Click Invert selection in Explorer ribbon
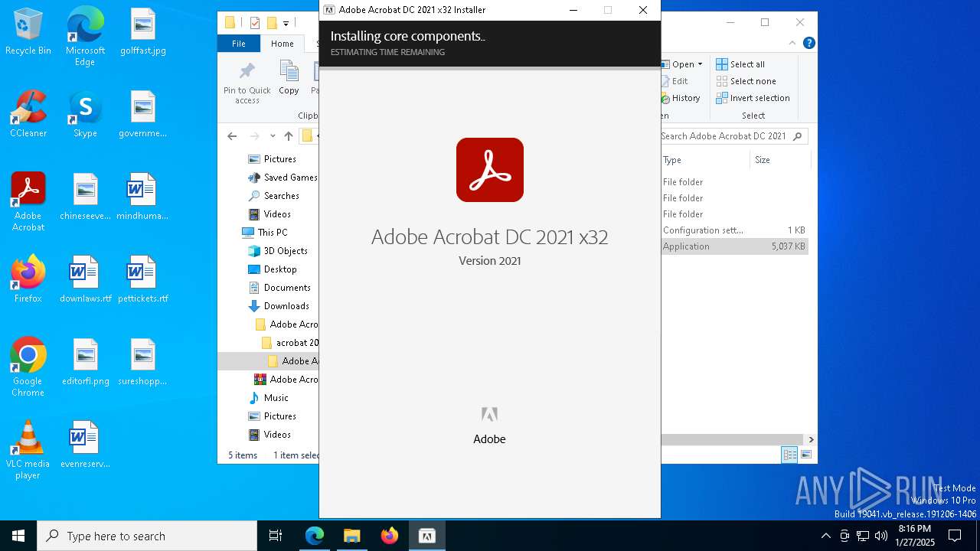This screenshot has height=551, width=980. pyautogui.click(x=753, y=98)
